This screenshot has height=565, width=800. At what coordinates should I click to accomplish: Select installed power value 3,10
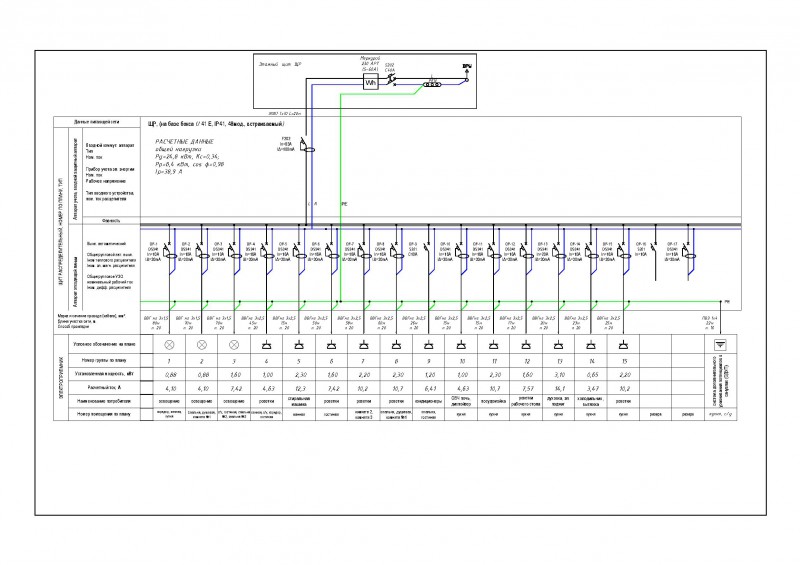click(x=559, y=375)
